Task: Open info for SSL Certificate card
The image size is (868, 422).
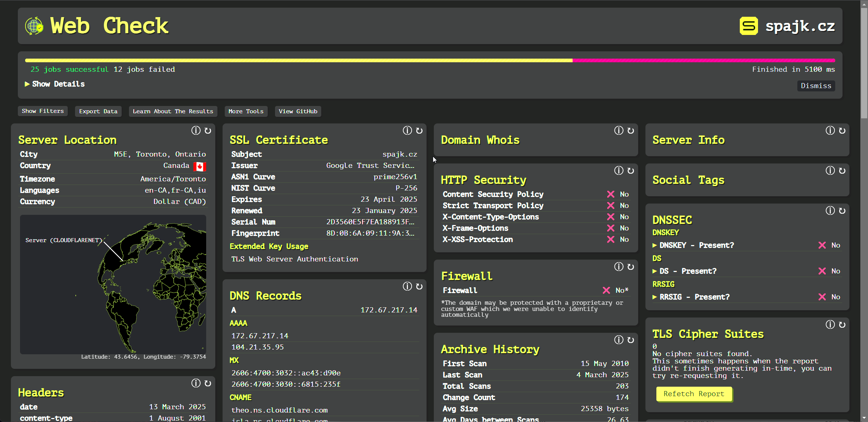Action: [x=407, y=130]
